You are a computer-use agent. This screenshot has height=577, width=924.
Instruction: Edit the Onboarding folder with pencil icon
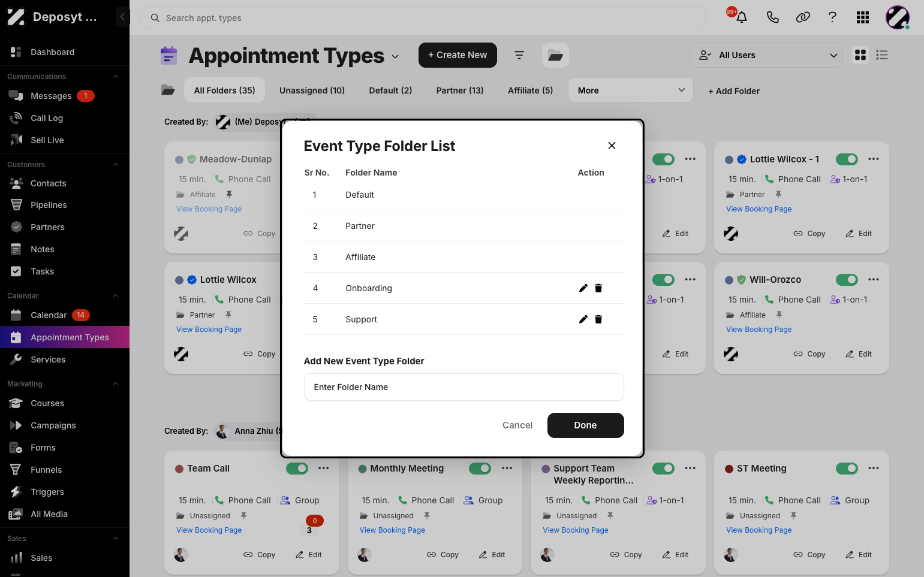tap(583, 288)
